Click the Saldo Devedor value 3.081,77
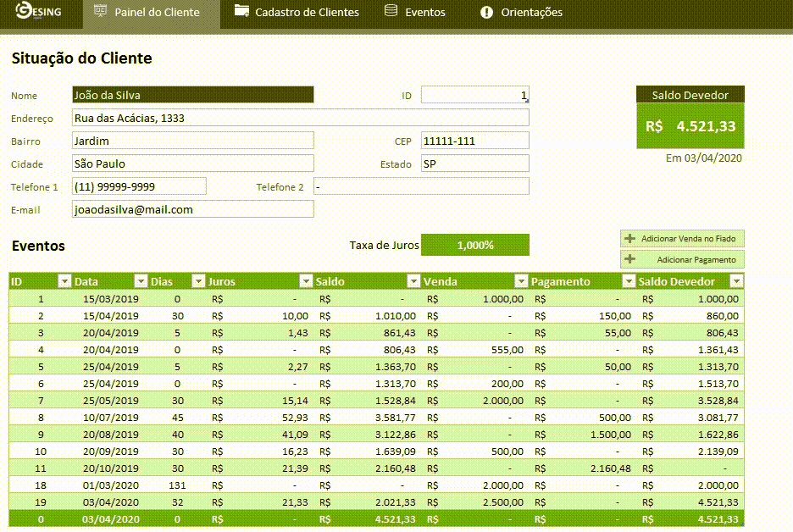This screenshot has height=532, width=793. point(718,417)
